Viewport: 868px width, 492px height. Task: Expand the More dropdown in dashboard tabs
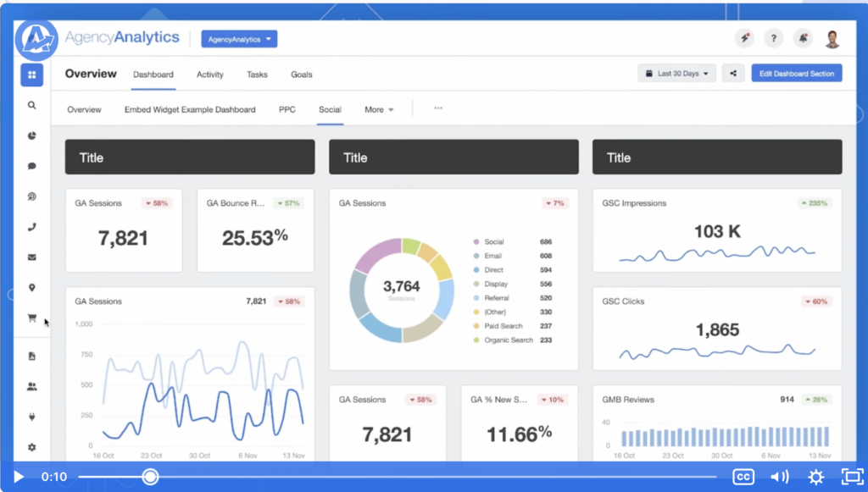coord(379,109)
